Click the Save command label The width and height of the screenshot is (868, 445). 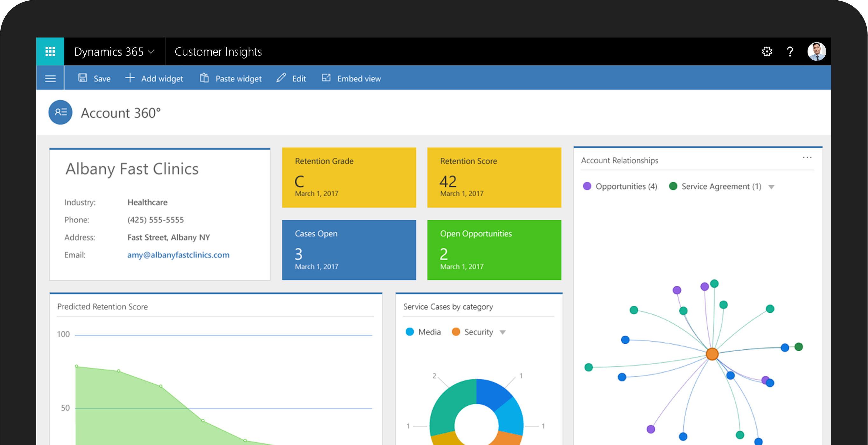click(102, 79)
